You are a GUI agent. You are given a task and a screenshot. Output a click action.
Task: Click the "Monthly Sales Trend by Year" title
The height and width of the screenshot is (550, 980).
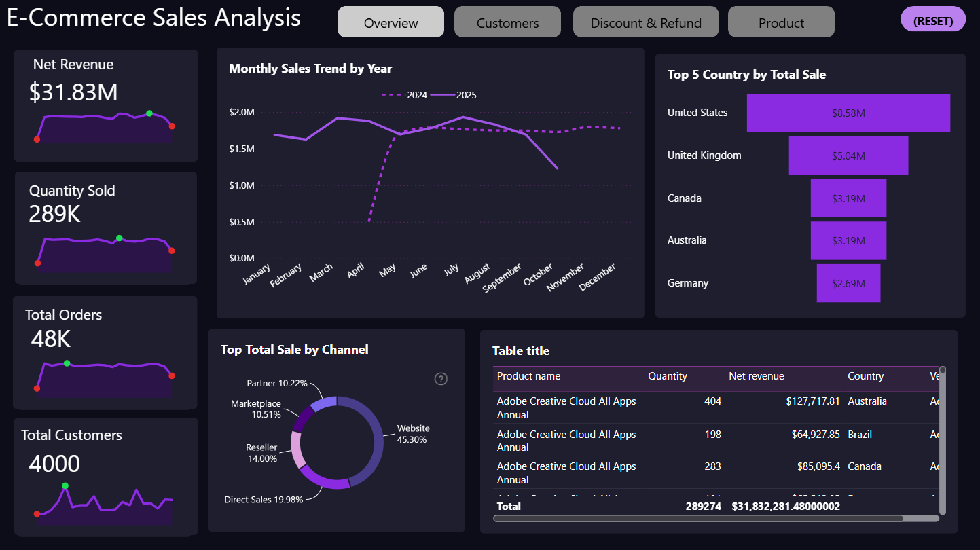click(310, 69)
